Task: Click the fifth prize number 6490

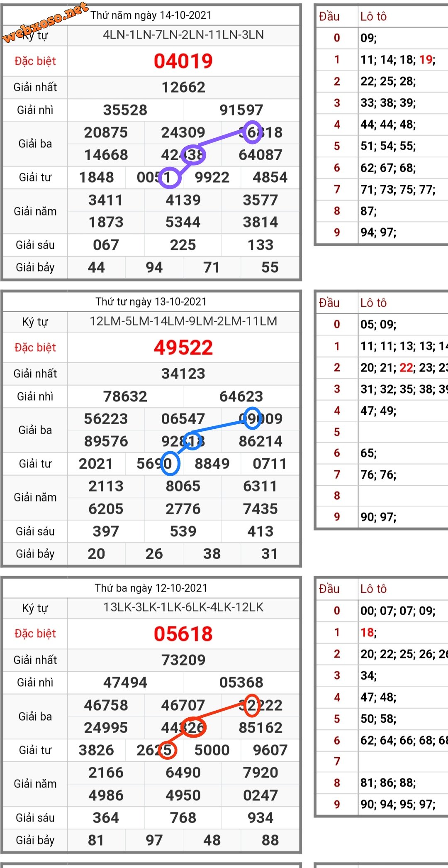Action: (x=183, y=773)
